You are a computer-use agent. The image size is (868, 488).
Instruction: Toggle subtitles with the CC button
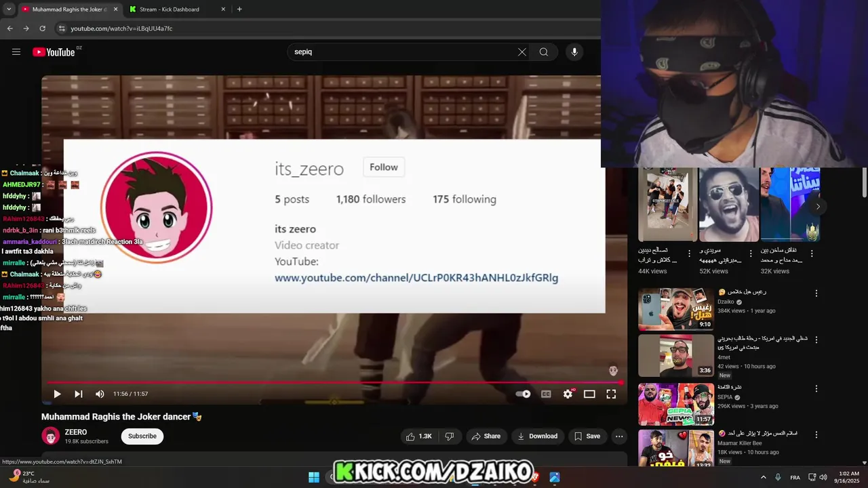pos(546,394)
